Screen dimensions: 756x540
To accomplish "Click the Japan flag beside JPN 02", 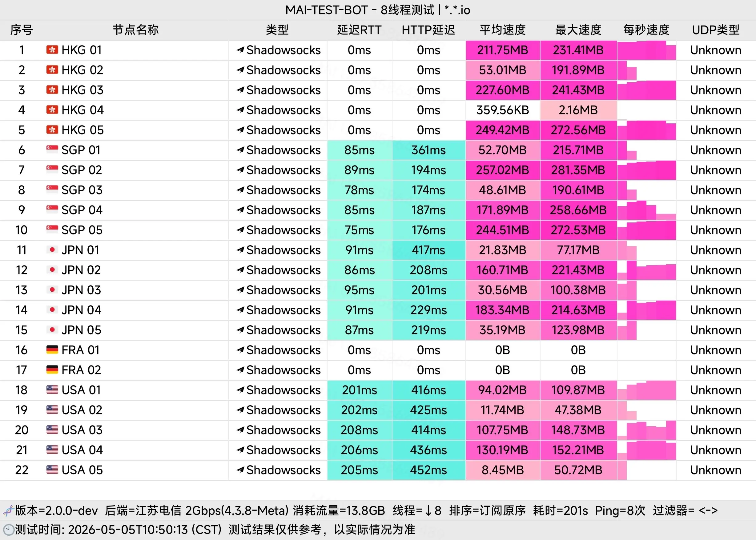I will 52,270.
